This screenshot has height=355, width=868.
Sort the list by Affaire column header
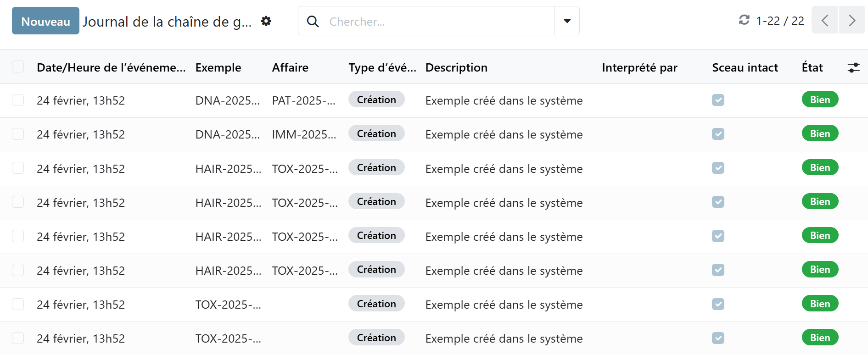(290, 67)
